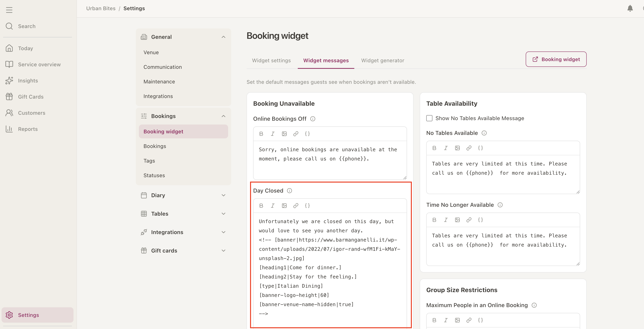Insert link in Online Bookings Off editor
The height and width of the screenshot is (329, 644).
tap(296, 134)
